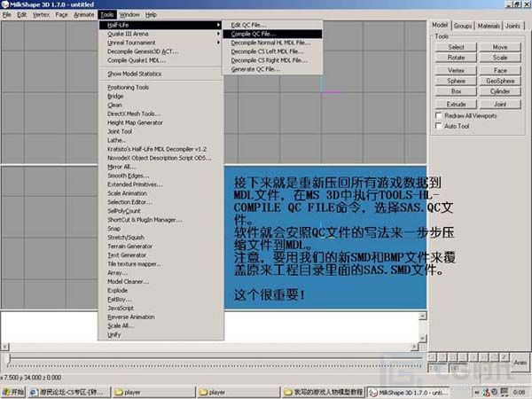The width and height of the screenshot is (532, 399).
Task: Select Decompile CS Right MDL File
Action: pos(272,60)
